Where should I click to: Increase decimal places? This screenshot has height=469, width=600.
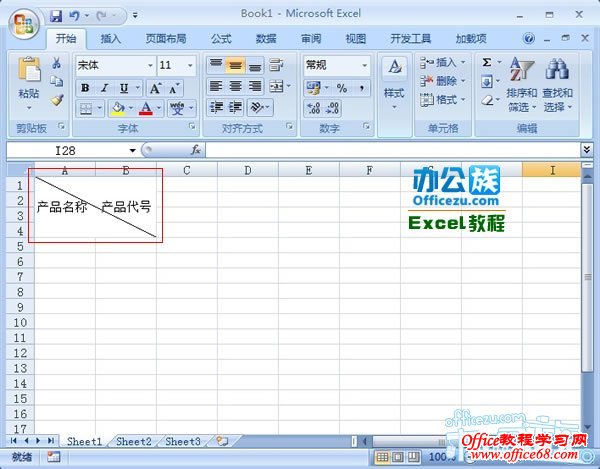pyautogui.click(x=313, y=108)
